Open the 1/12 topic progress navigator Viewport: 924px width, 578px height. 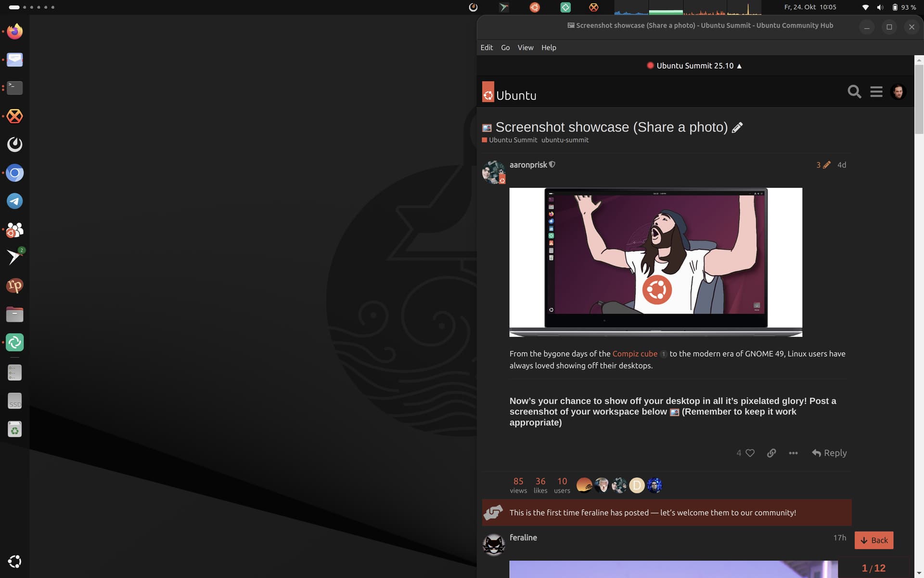[873, 568]
